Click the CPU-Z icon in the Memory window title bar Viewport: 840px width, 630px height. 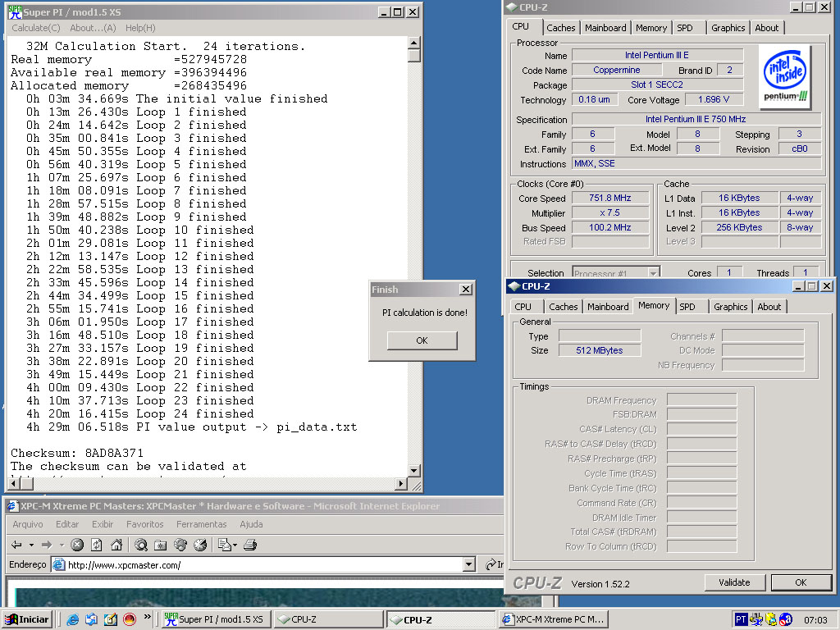[x=514, y=286]
